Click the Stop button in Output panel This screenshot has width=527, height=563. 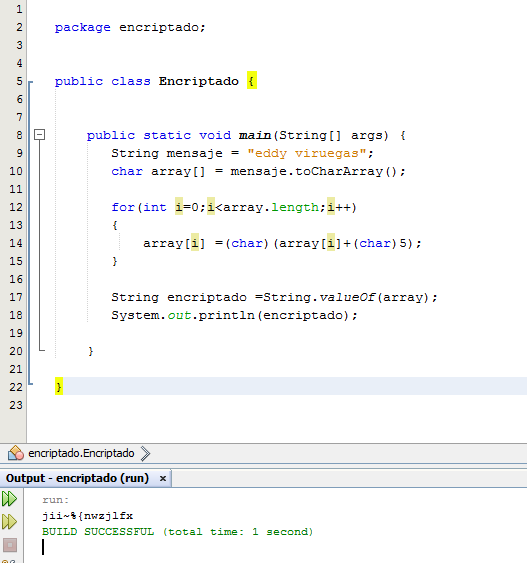point(10,545)
